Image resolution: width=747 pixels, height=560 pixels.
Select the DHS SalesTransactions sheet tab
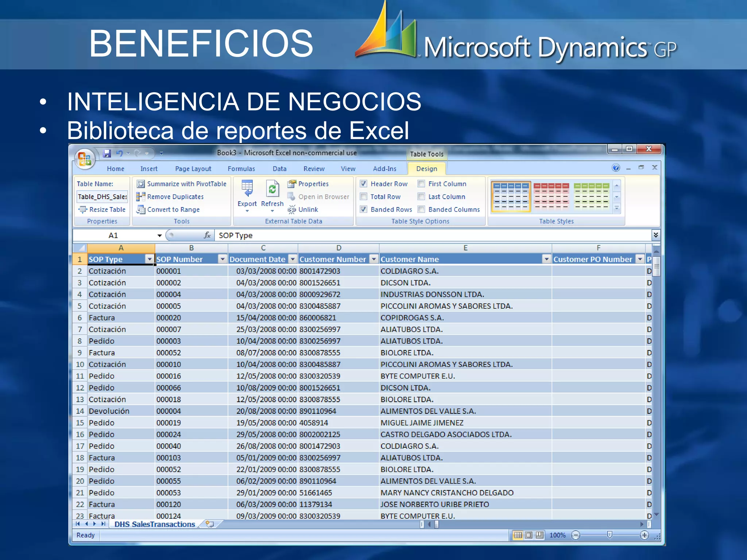pos(155,524)
